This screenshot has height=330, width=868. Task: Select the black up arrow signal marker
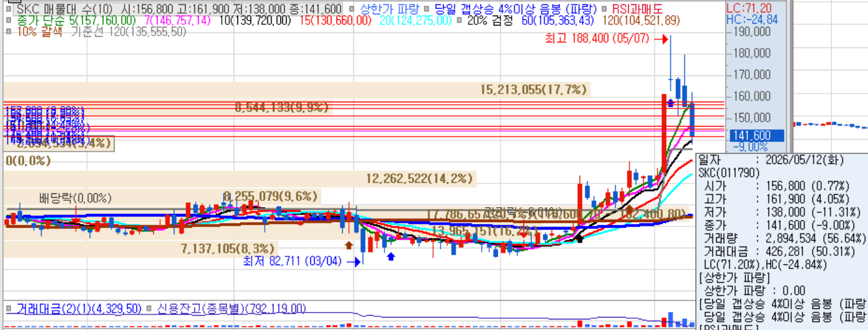579,237
